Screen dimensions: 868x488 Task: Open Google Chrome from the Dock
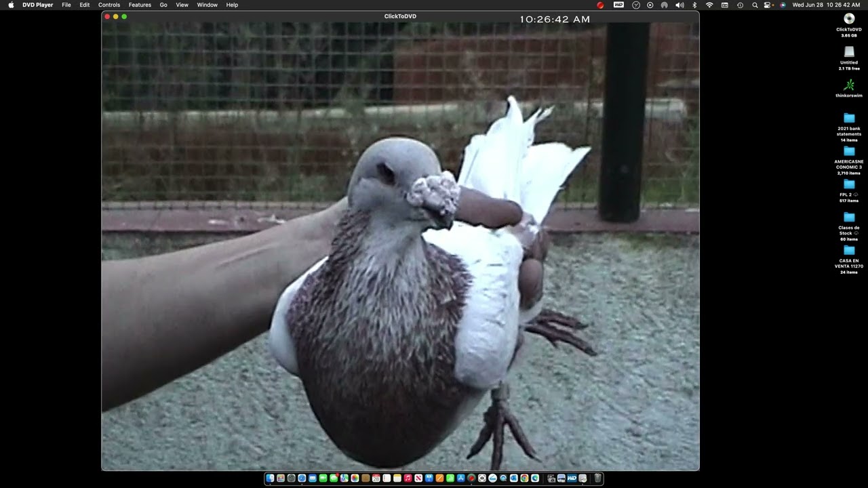tap(524, 478)
